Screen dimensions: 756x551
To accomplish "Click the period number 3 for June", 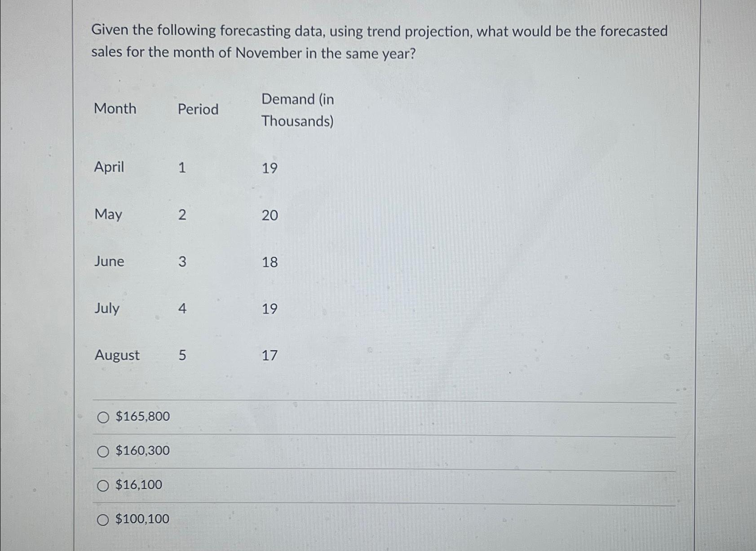I will [181, 262].
